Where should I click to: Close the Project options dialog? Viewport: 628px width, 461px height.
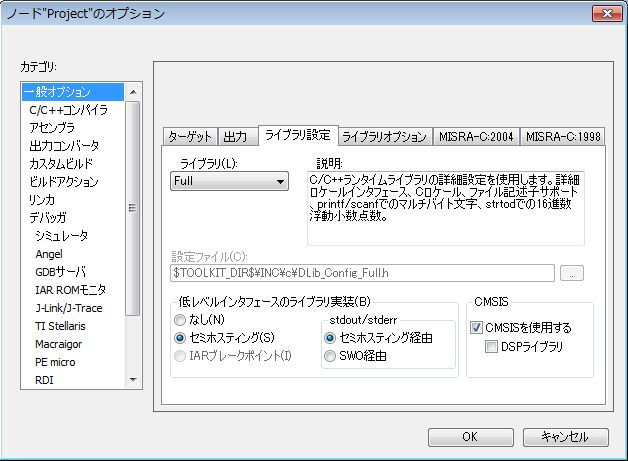point(607,13)
